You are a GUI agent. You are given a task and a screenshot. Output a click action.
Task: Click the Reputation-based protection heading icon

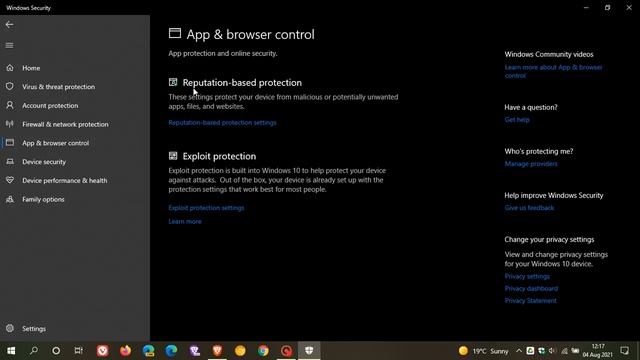pyautogui.click(x=173, y=82)
